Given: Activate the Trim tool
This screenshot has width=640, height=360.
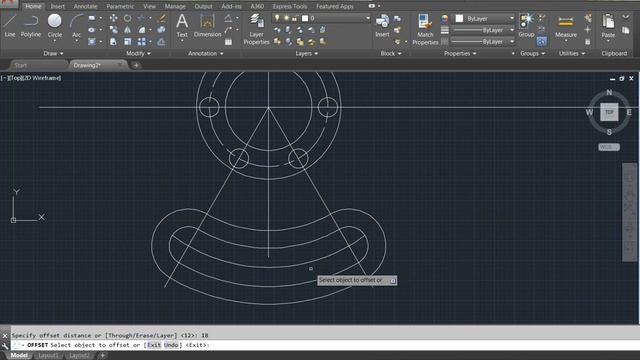Looking at the screenshot, I should (142, 18).
